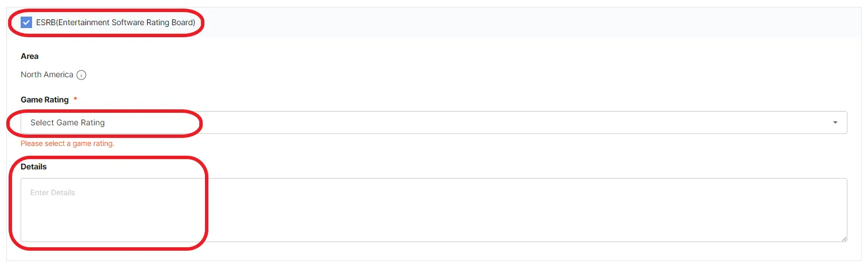This screenshot has height=265, width=868.
Task: Click the Details field label
Action: tap(34, 167)
